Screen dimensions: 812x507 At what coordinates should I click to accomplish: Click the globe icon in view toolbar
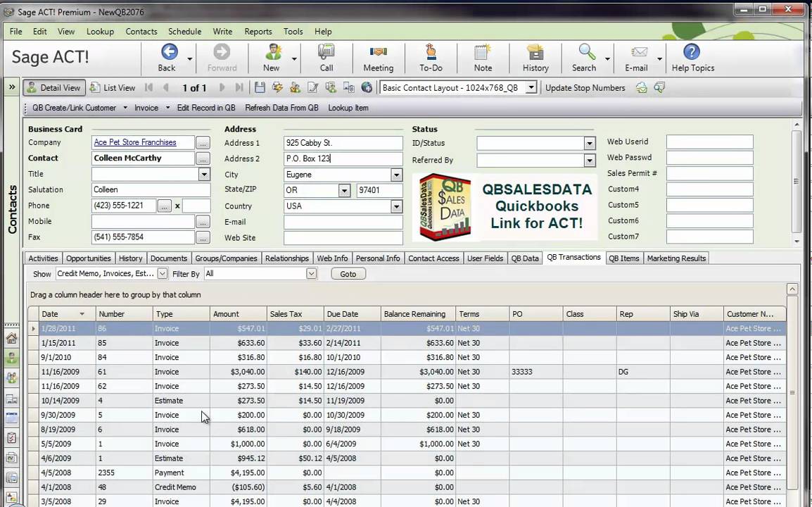tap(367, 87)
